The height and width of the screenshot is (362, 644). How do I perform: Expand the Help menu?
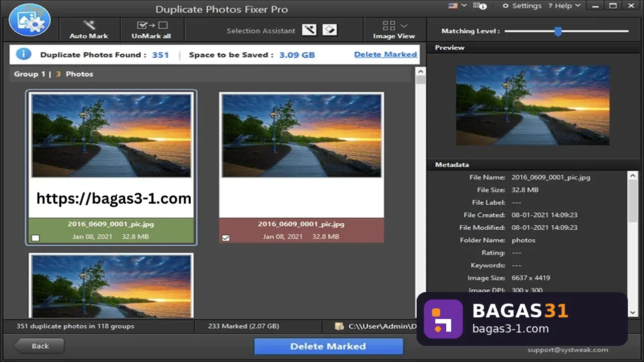(x=565, y=6)
